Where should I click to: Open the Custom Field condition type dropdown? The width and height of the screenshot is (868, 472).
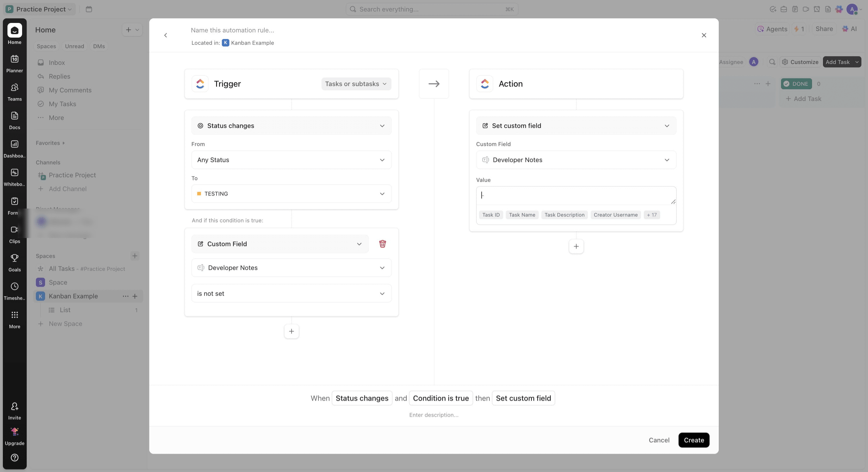pos(280,244)
